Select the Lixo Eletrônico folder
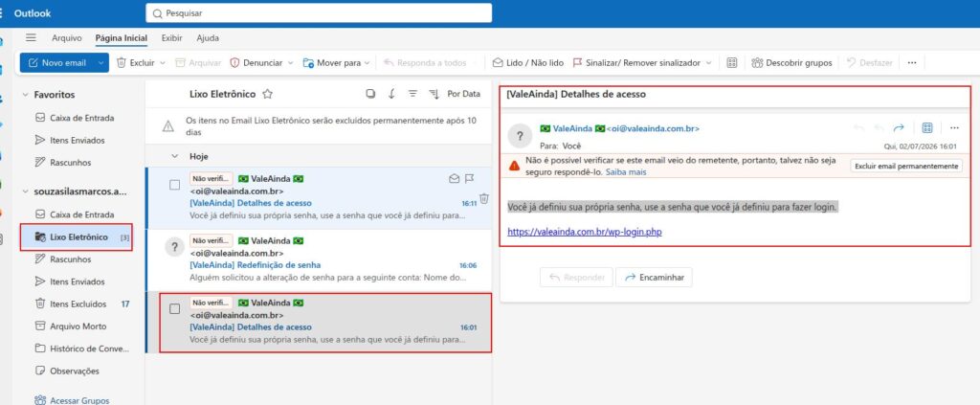This screenshot has height=405, width=980. (x=76, y=236)
